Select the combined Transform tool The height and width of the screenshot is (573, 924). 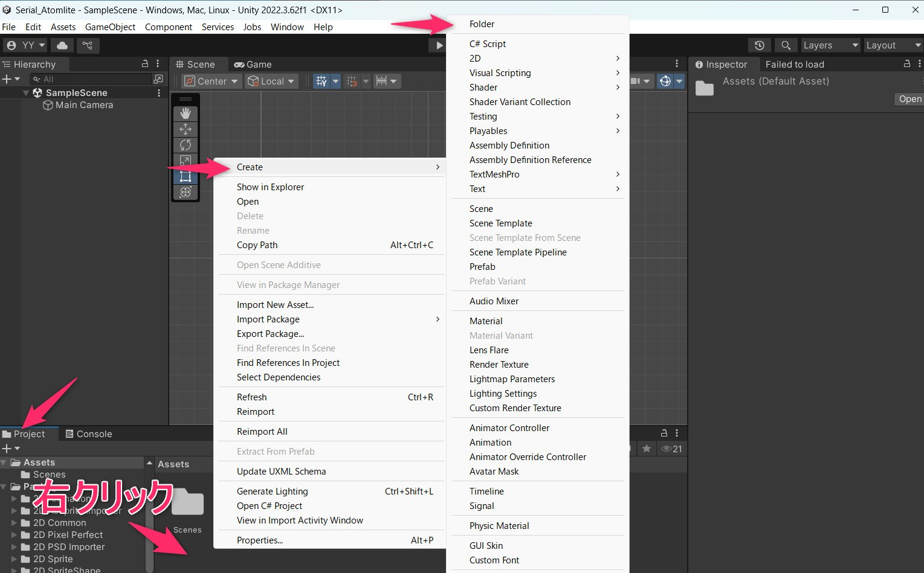point(186,192)
